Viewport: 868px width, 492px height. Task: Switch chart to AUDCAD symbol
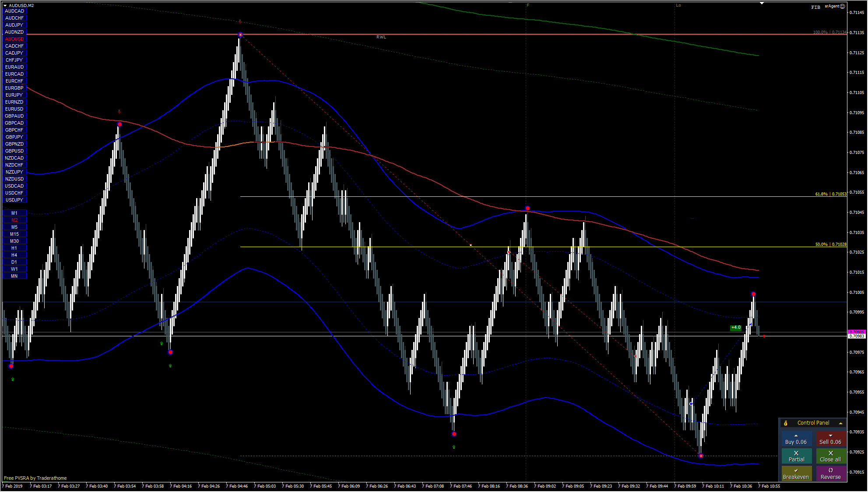click(x=14, y=11)
